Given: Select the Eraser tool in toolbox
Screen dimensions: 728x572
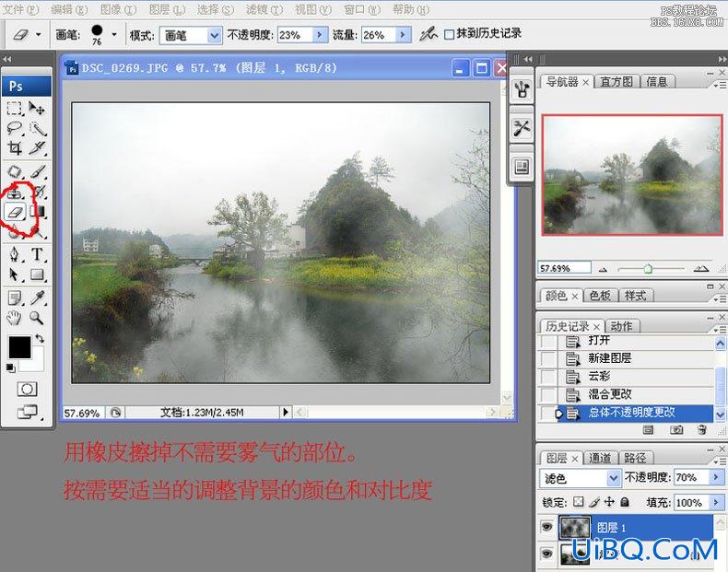Looking at the screenshot, I should click(x=15, y=212).
